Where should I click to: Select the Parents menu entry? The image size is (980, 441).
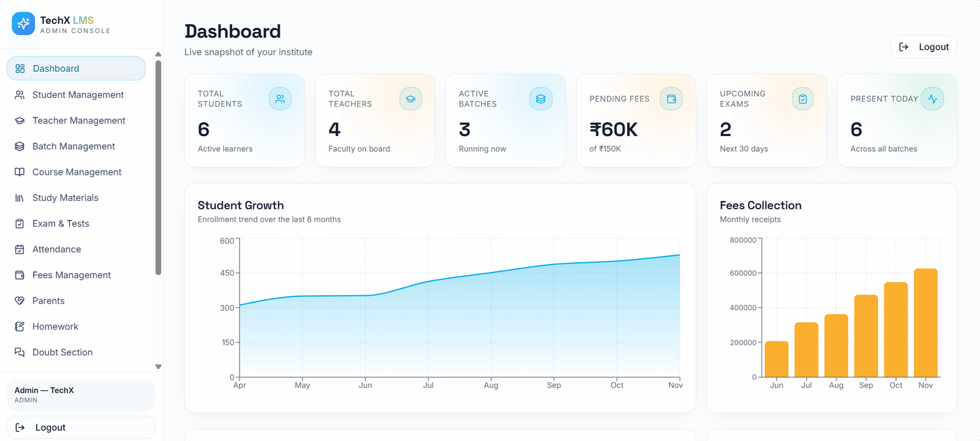point(76,301)
